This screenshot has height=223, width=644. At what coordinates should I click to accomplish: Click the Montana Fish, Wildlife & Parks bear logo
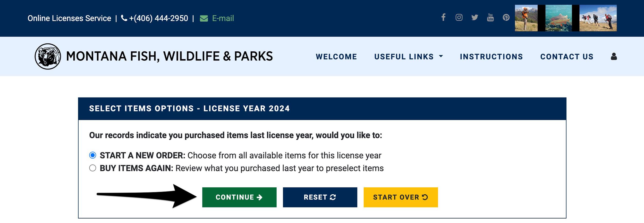pos(47,57)
